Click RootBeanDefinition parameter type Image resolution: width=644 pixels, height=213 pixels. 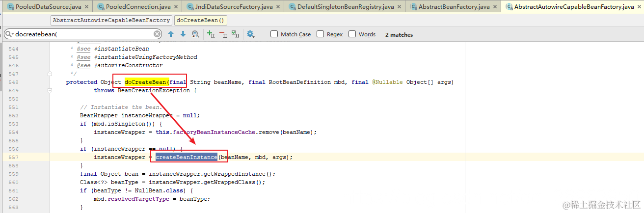pyautogui.click(x=299, y=82)
